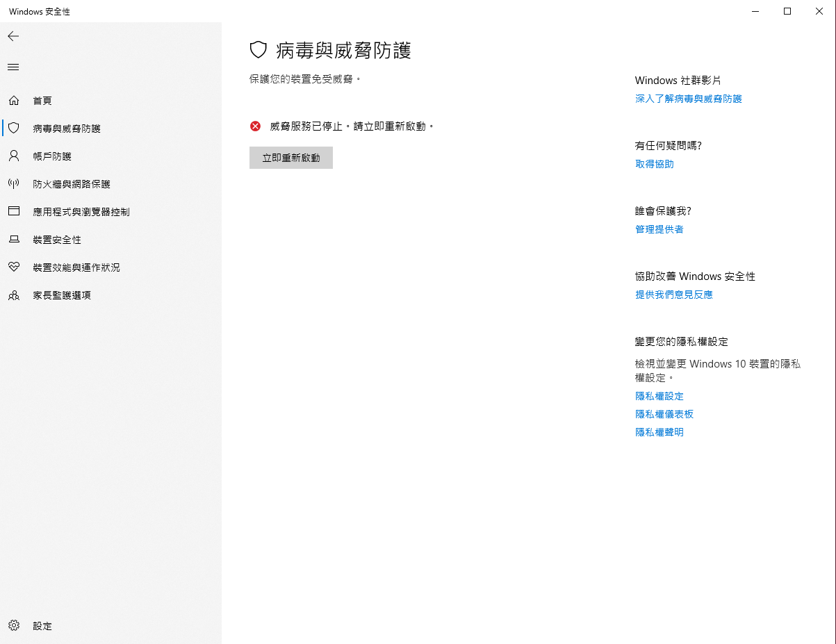The width and height of the screenshot is (836, 644).
Task: Click the shield icon for virus protection
Action: click(13, 129)
